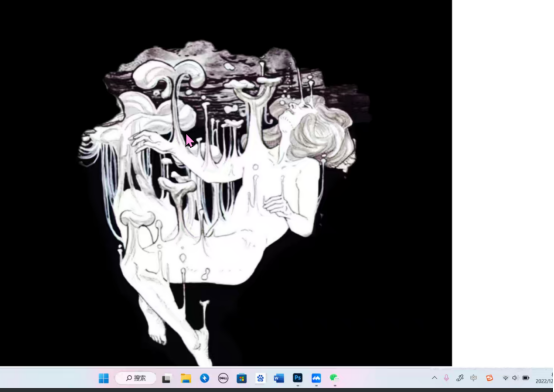554x392 pixels.
Task: Open the Wi-Fi network settings flyout
Action: pyautogui.click(x=506, y=378)
